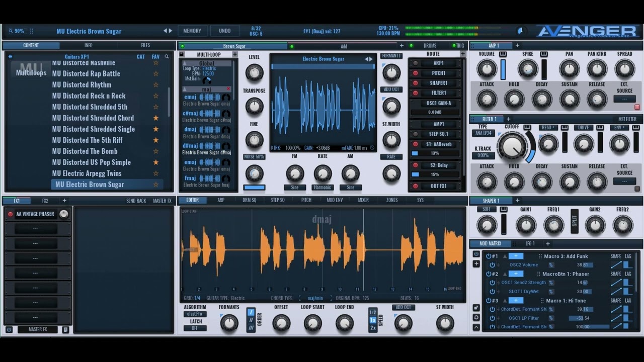Image resolution: width=644 pixels, height=362 pixels.
Task: Click the master volume dial near Avenger logo
Action: coord(521,31)
